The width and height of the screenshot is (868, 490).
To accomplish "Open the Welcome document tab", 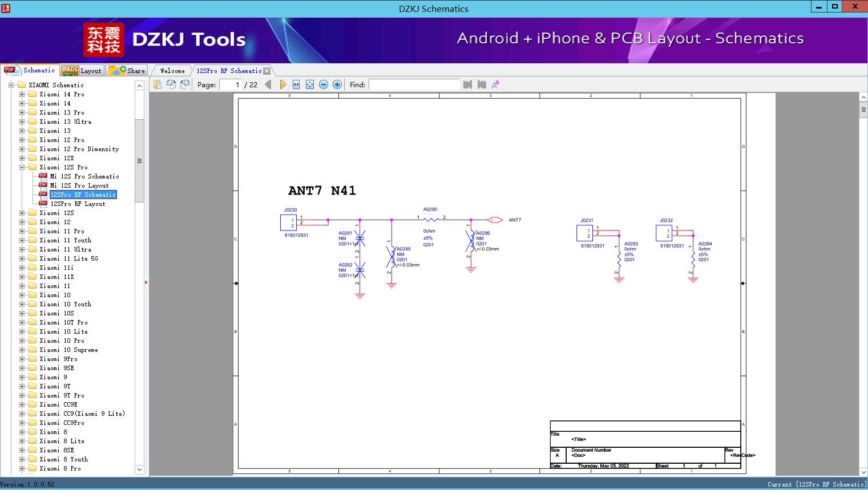I will click(172, 71).
